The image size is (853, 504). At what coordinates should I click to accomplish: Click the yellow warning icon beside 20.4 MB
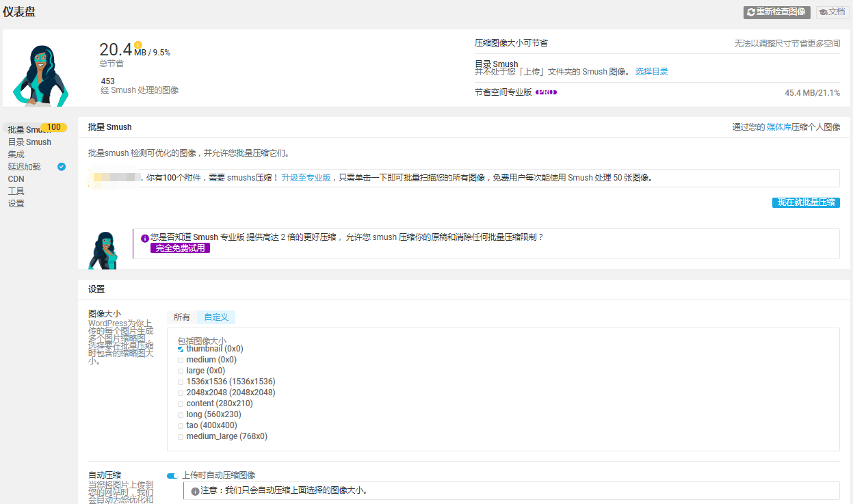click(x=138, y=45)
